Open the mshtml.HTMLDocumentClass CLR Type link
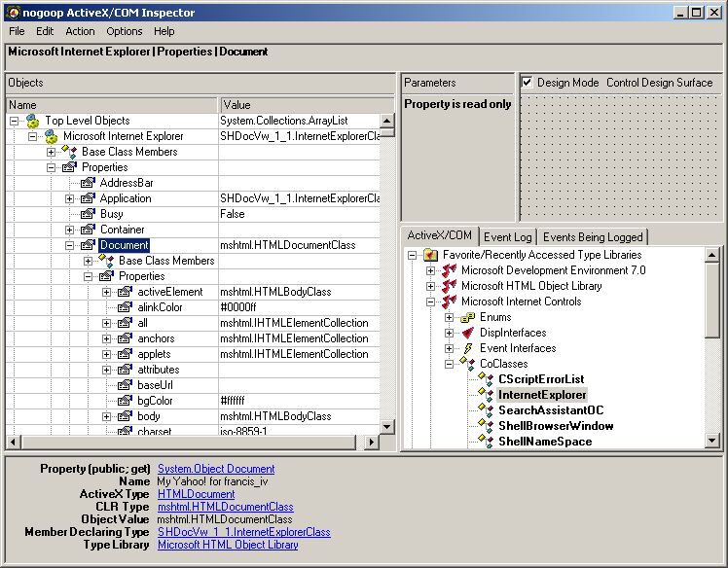 coord(226,507)
